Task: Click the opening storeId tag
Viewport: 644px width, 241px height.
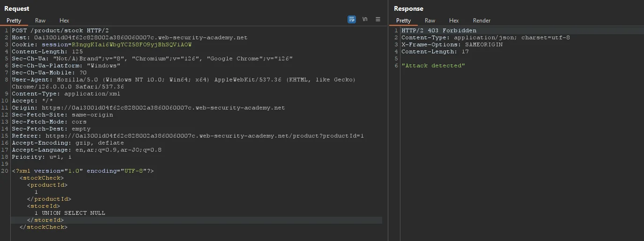Action: [43, 206]
